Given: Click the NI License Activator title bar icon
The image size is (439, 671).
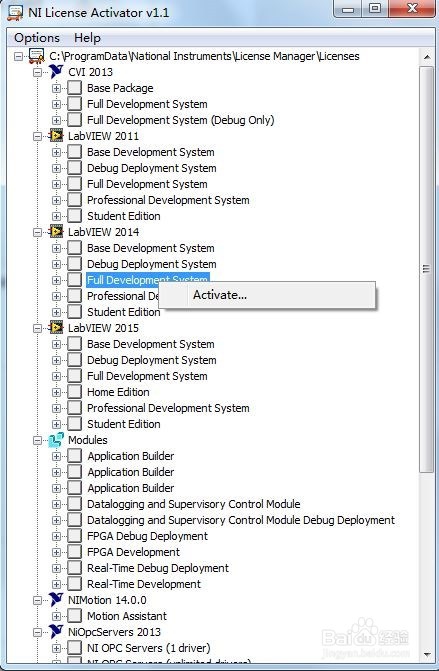Looking at the screenshot, I should 15,12.
